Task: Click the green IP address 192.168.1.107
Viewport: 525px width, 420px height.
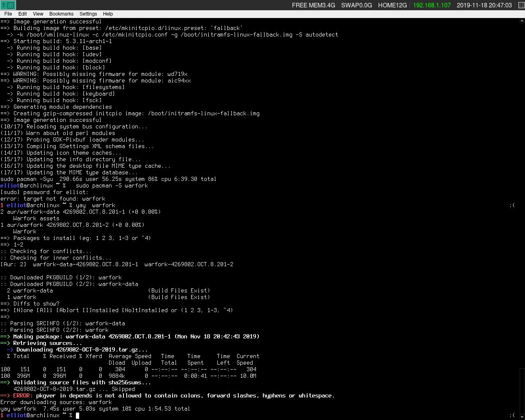Action: pyautogui.click(x=432, y=5)
